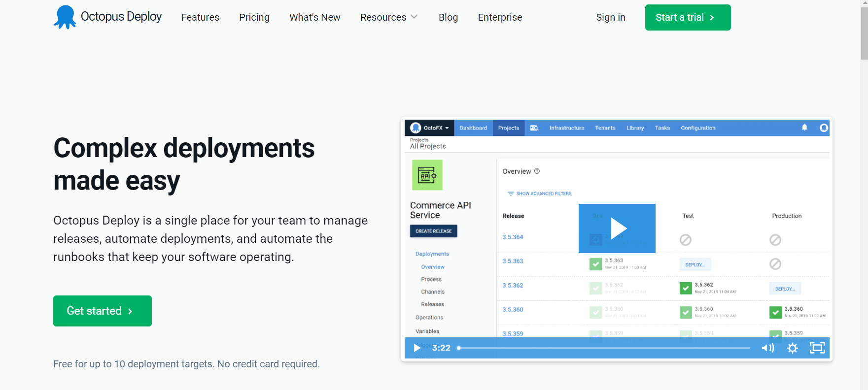The height and width of the screenshot is (390, 868).
Task: Select Channels in project sidebar
Action: click(433, 292)
